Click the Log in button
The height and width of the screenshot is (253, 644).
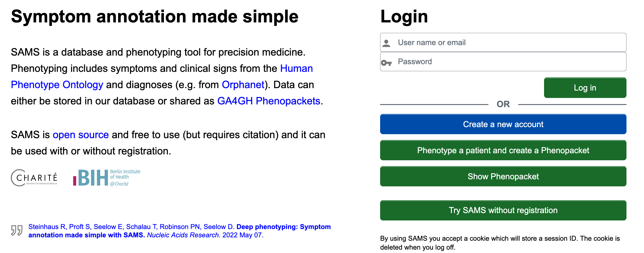(585, 88)
